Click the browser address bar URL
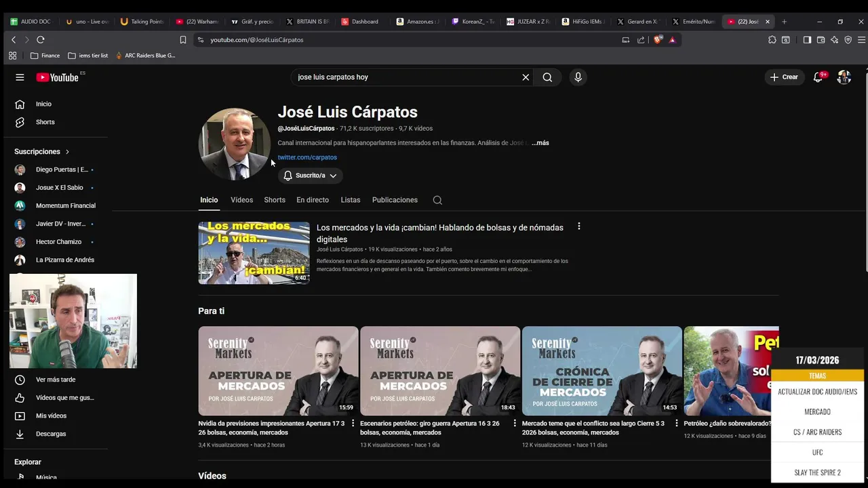 coord(256,40)
